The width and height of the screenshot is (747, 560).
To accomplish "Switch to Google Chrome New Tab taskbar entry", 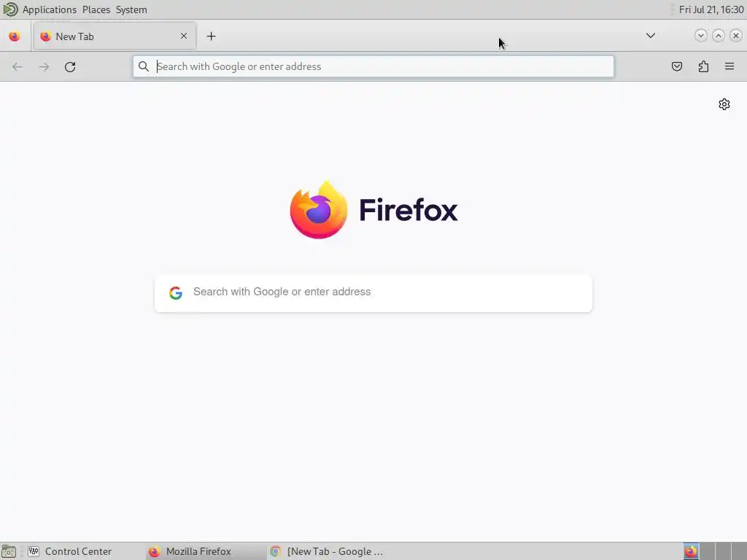I will [x=328, y=551].
